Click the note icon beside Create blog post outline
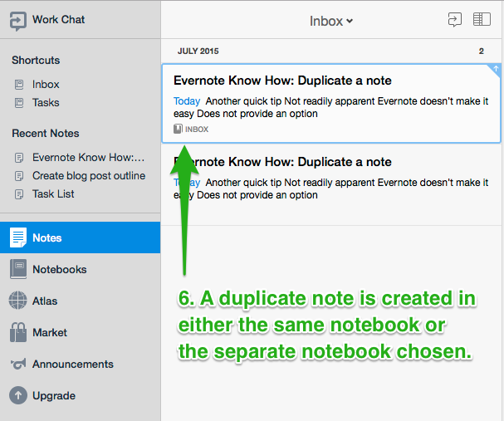Viewport: 504px width, 421px height. pos(19,176)
